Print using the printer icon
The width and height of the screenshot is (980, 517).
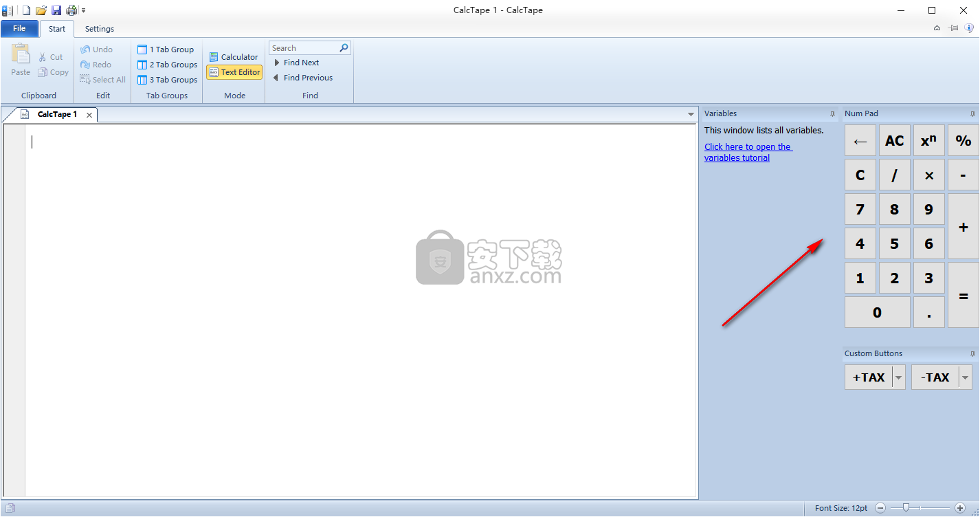71,10
